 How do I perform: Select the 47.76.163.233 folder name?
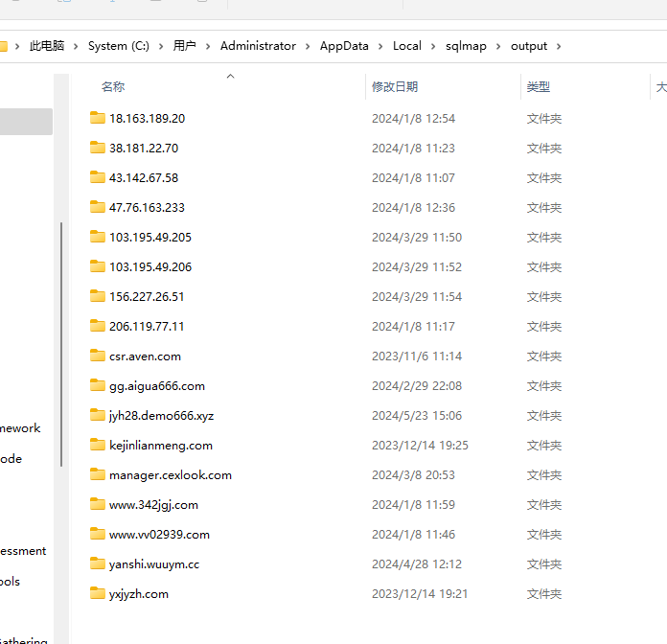148,208
